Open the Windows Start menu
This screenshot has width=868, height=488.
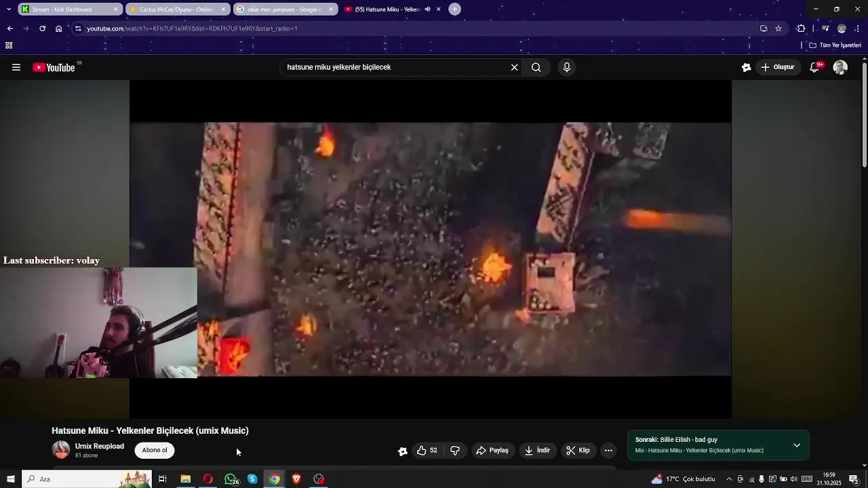(10, 479)
